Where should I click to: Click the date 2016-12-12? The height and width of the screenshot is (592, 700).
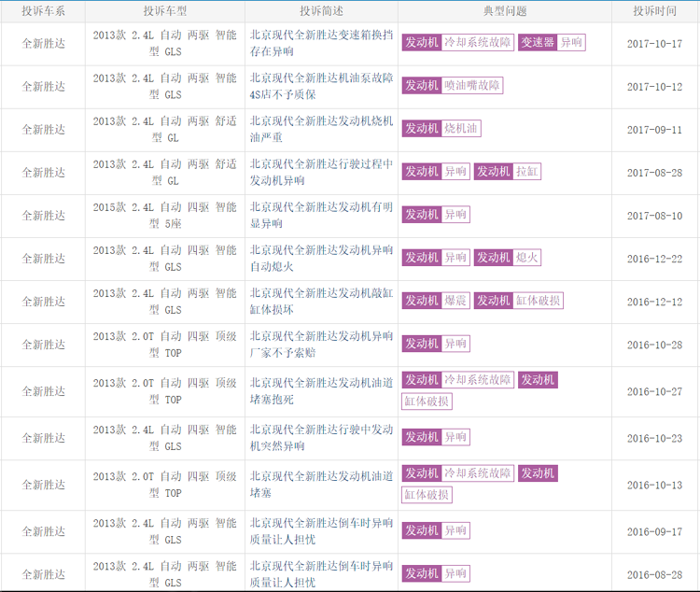point(654,302)
